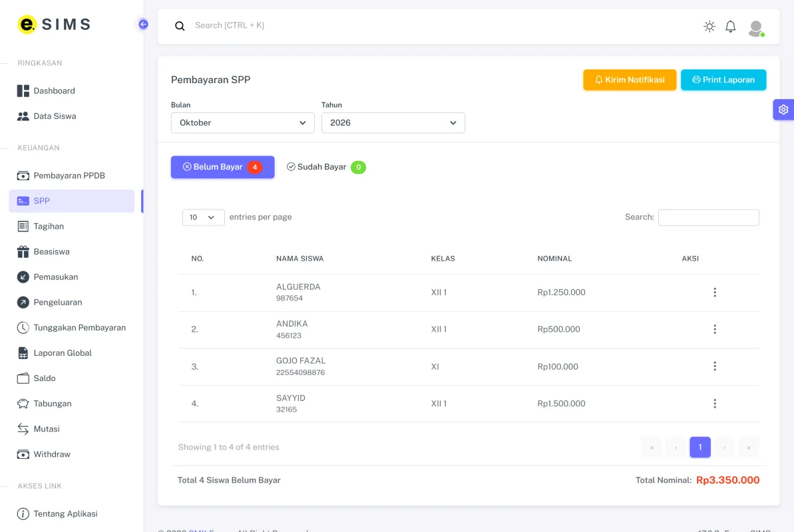Sort by the NAMA SISWA column header
Viewport: 794px width, 532px height.
[299, 259]
